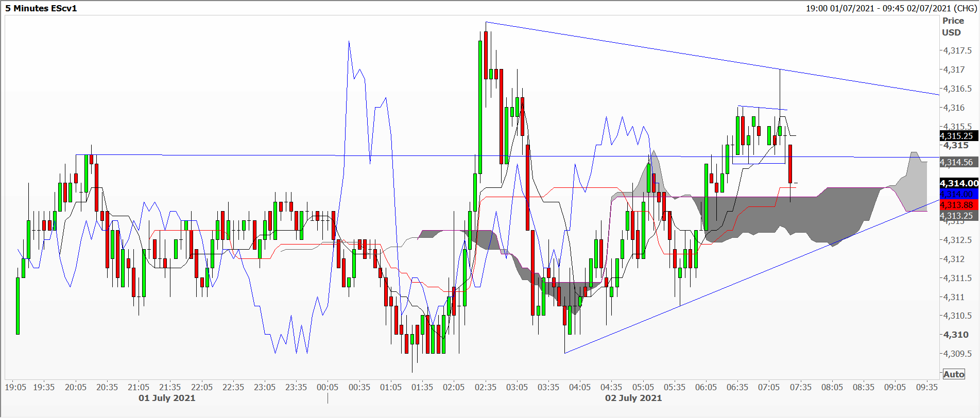Click the 06:05 time axis label
This screenshot has height=418, width=980.
point(706,387)
